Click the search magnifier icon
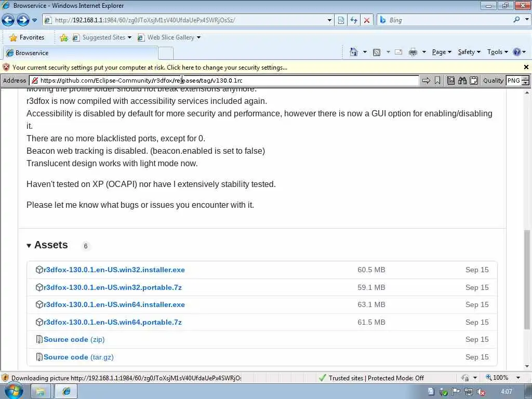 pyautogui.click(x=516, y=20)
